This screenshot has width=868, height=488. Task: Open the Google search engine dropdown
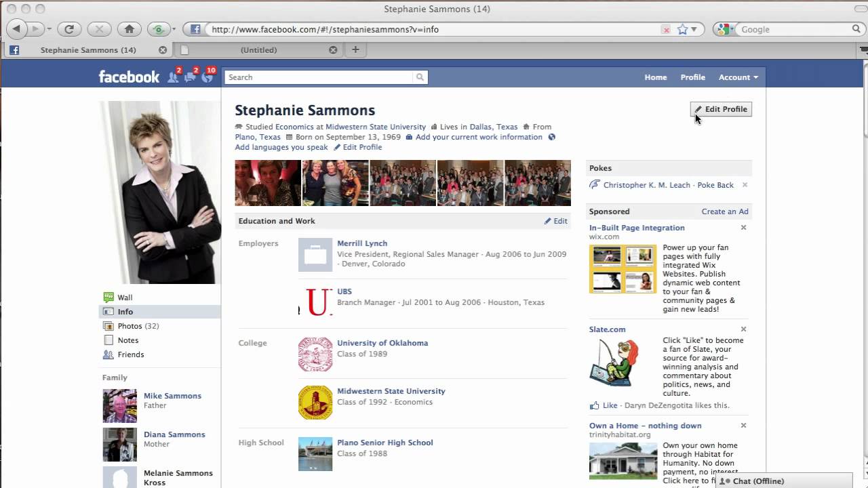tap(725, 29)
